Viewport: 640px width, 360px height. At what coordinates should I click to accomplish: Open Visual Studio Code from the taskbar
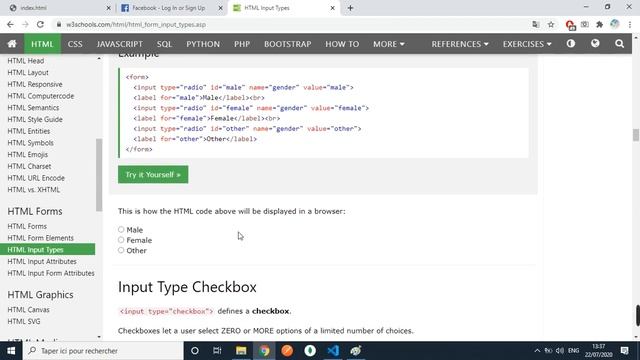coord(333,351)
